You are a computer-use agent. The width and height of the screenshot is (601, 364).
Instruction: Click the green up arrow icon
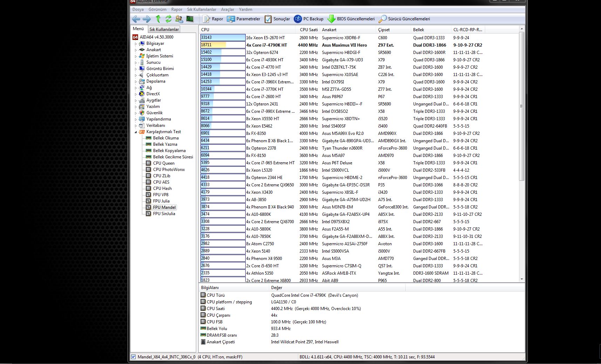click(x=158, y=19)
